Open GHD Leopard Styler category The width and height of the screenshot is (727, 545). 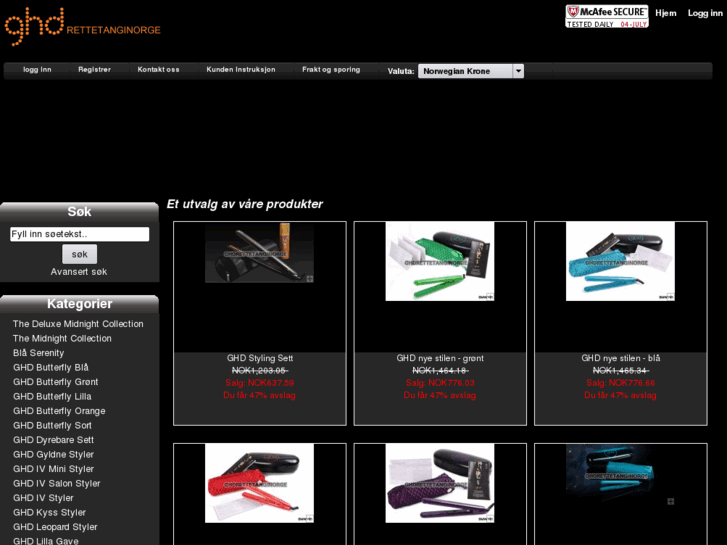(x=55, y=527)
